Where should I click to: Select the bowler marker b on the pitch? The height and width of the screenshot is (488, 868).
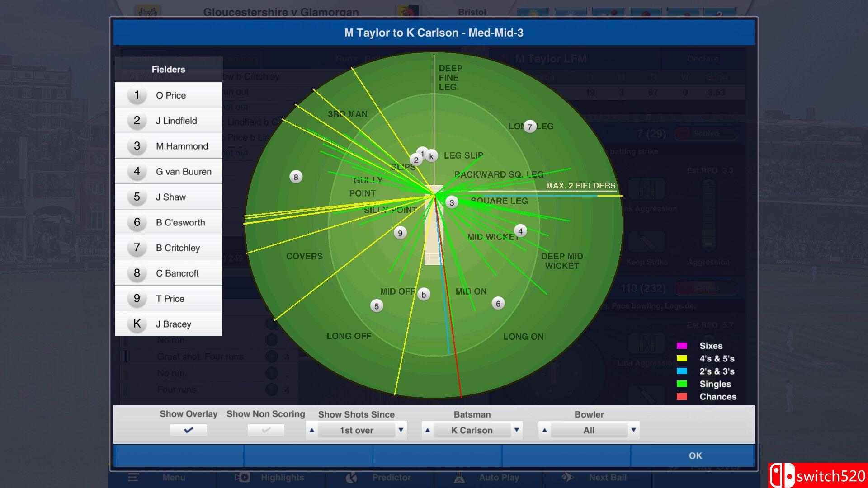click(424, 295)
